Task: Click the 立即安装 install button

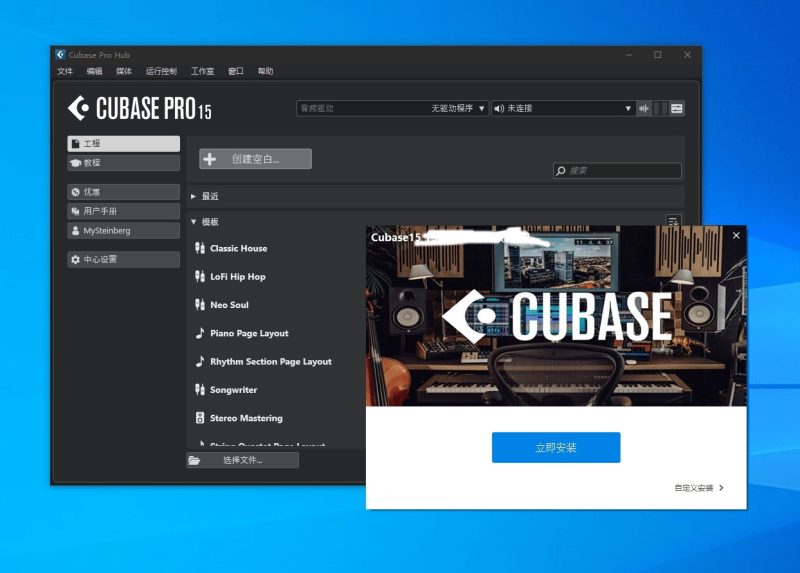Action: pos(556,447)
